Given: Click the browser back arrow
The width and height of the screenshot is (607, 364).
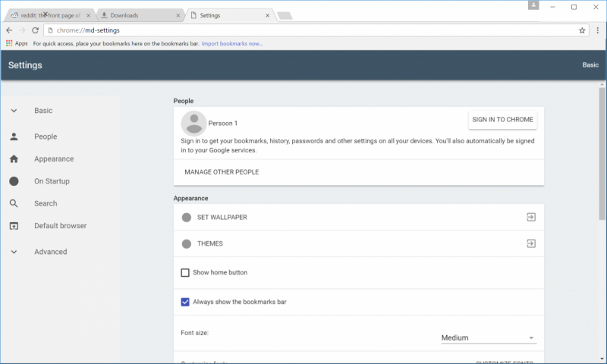Looking at the screenshot, I should [x=9, y=30].
